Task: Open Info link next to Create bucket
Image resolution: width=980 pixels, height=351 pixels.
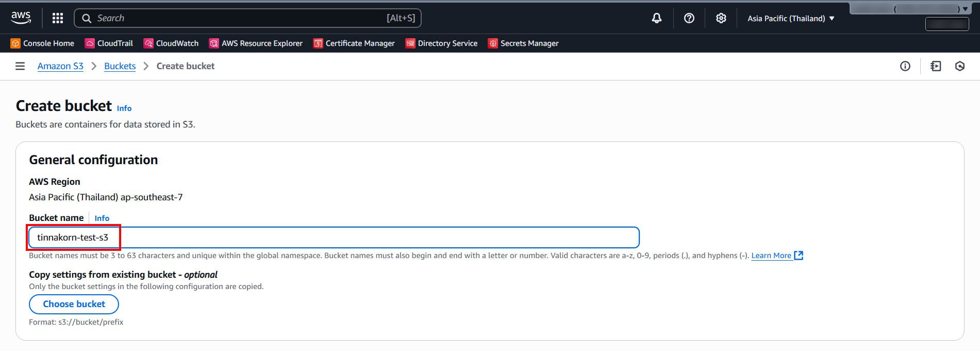Action: [x=124, y=108]
